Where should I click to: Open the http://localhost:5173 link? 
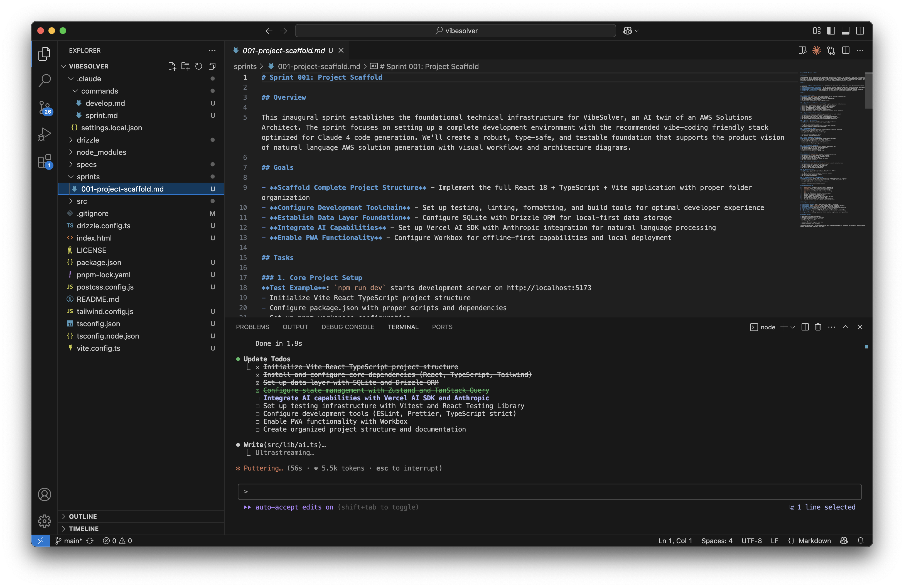click(x=549, y=288)
